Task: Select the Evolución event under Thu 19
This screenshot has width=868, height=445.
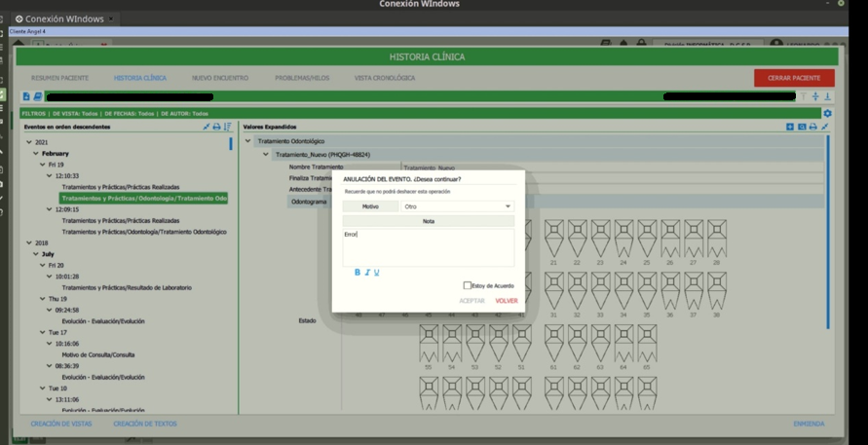Action: (103, 321)
